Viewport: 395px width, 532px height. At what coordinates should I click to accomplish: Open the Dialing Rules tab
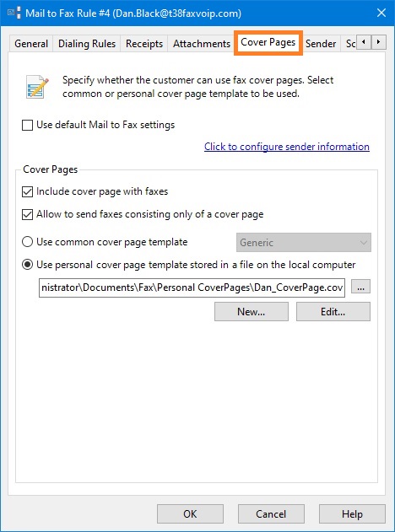(x=87, y=44)
